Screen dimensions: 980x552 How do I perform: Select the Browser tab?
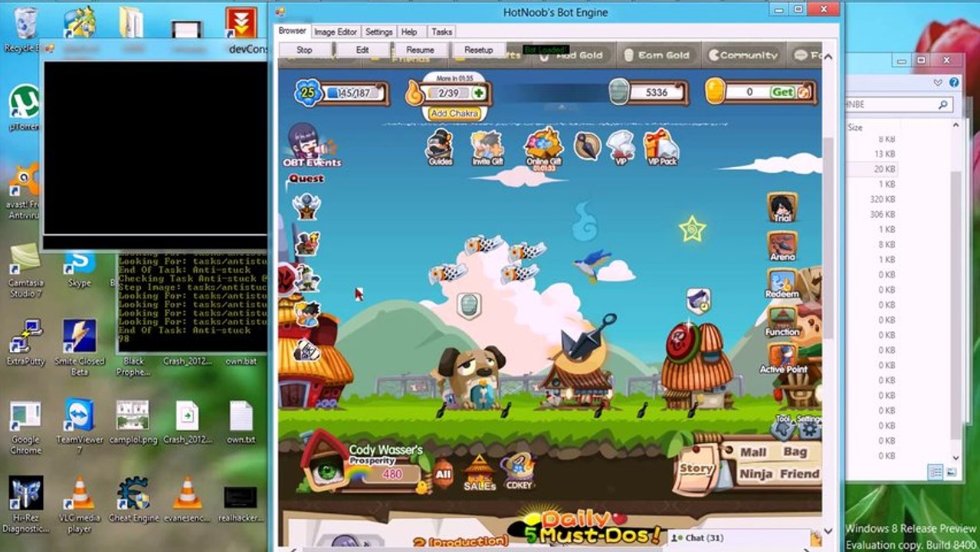(292, 31)
